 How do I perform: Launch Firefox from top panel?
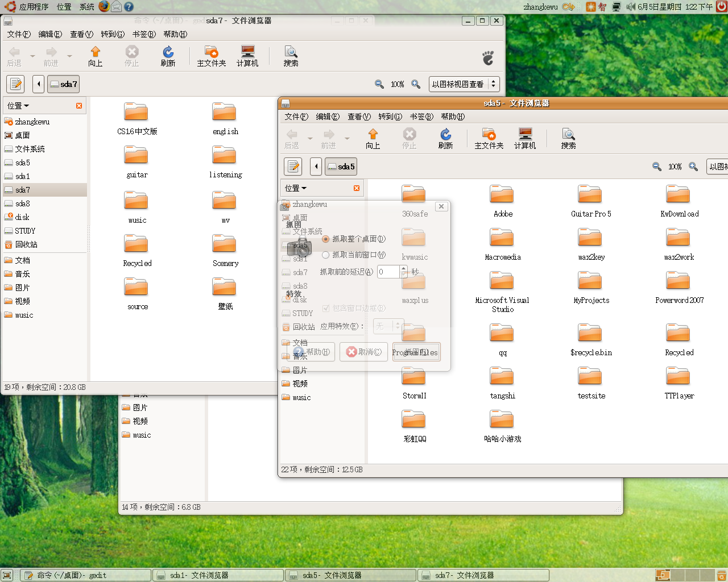(104, 6)
